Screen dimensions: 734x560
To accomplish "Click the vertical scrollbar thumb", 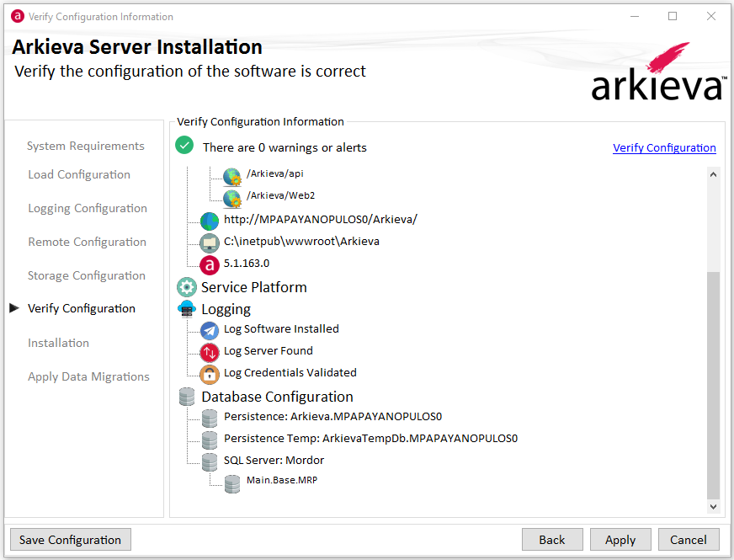I will pyautogui.click(x=713, y=385).
